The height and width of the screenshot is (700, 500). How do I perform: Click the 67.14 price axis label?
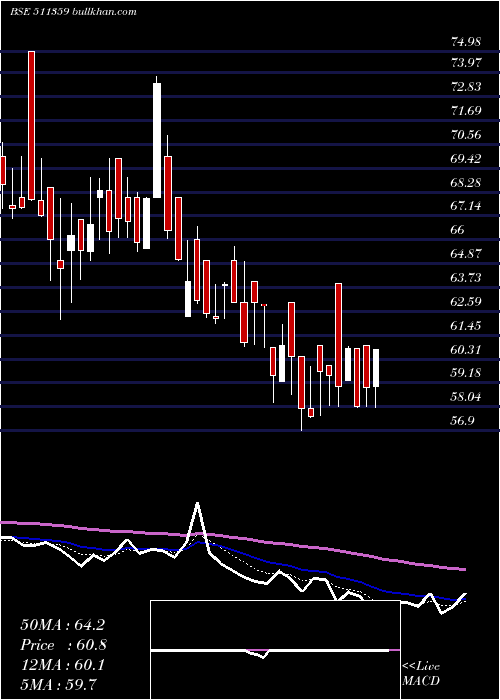click(x=466, y=206)
